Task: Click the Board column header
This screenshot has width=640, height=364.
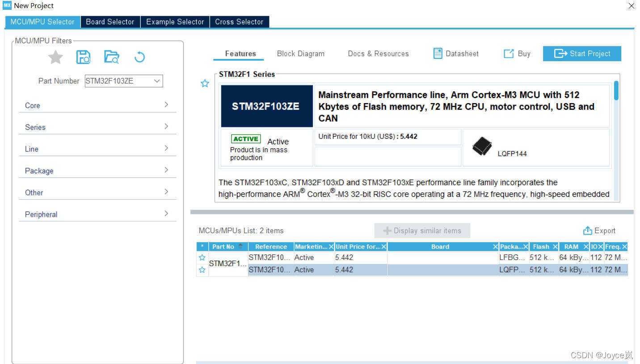Action: coord(440,247)
